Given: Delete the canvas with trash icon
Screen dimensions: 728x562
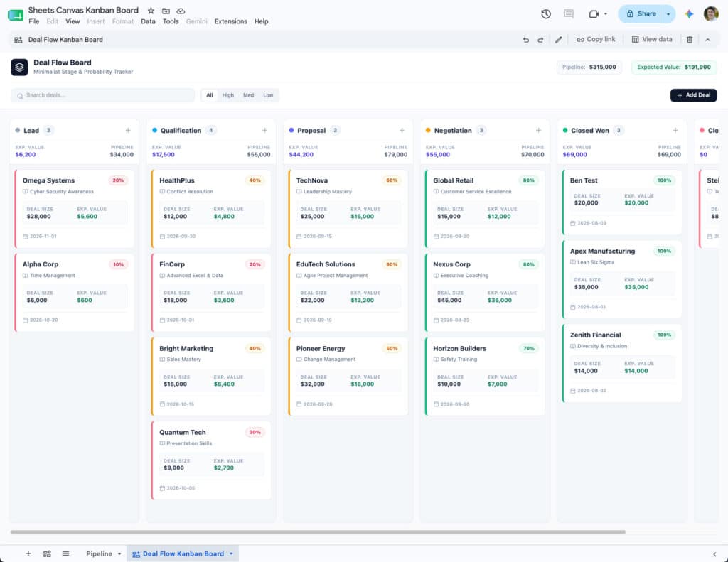Looking at the screenshot, I should [x=690, y=40].
